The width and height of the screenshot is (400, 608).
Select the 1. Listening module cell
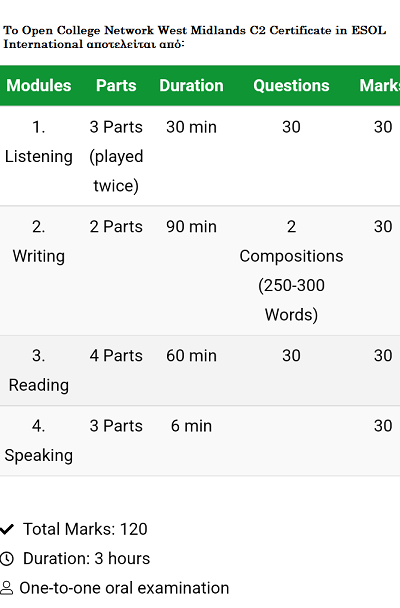(x=39, y=142)
